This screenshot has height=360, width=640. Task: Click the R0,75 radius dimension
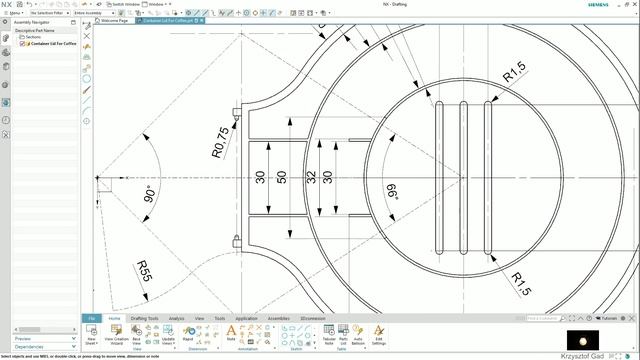[221, 142]
